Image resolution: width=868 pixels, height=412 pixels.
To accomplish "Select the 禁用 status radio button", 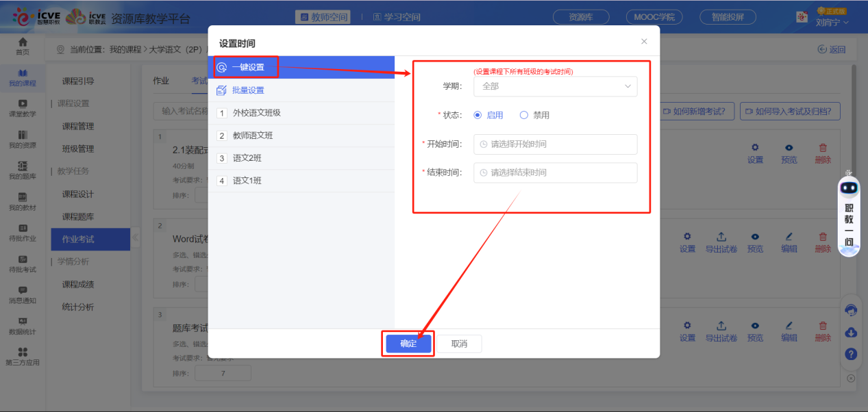I will click(x=524, y=114).
